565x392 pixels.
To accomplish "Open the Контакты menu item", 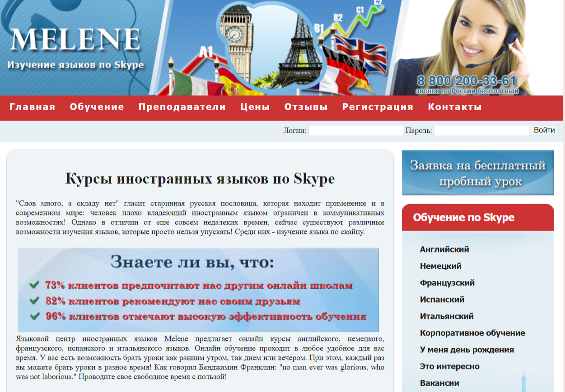I will click(455, 107).
